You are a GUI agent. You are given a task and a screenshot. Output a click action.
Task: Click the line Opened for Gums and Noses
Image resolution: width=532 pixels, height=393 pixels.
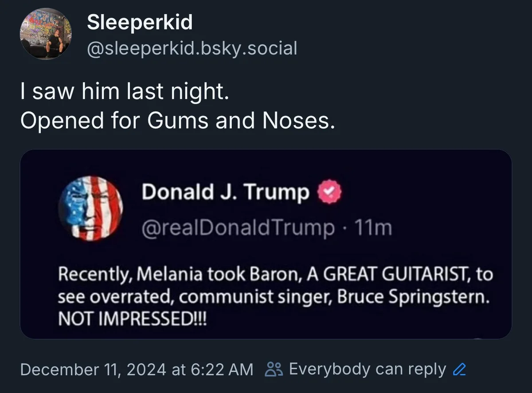[x=178, y=121]
